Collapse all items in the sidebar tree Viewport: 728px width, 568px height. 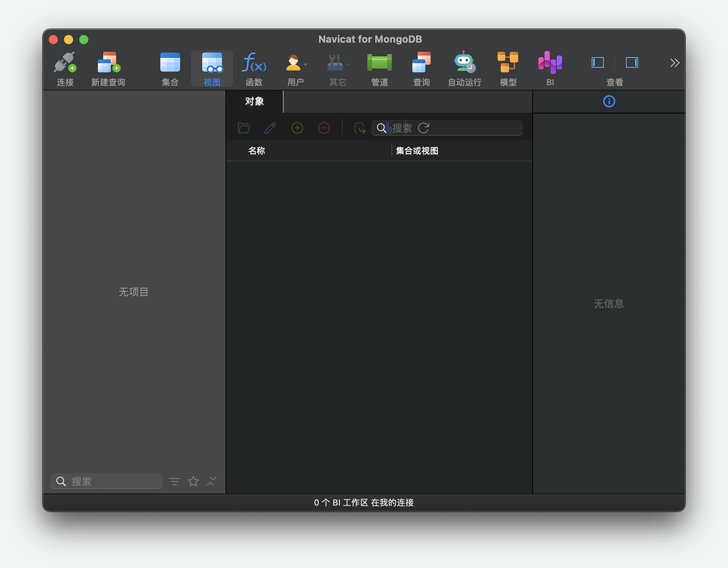(212, 481)
